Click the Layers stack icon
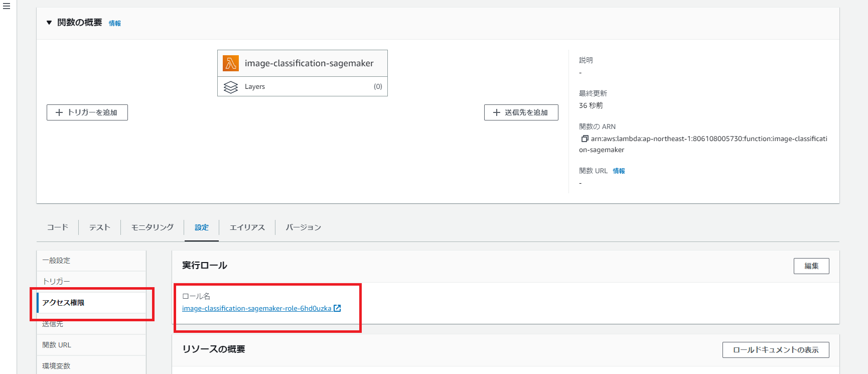This screenshot has height=374, width=868. pos(231,87)
